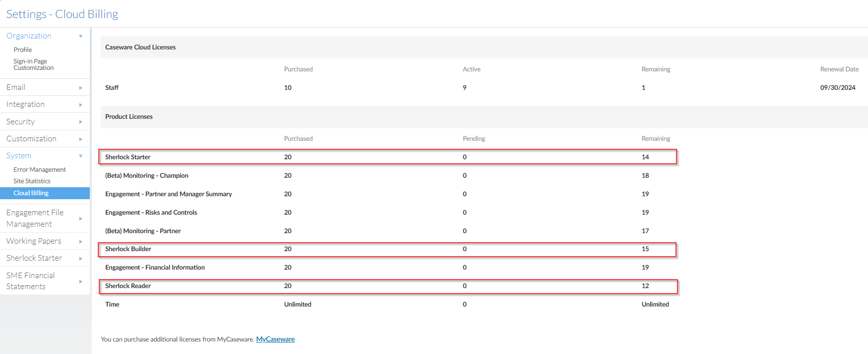Image resolution: width=868 pixels, height=354 pixels.
Task: Click the MyCaseware link
Action: (275, 340)
